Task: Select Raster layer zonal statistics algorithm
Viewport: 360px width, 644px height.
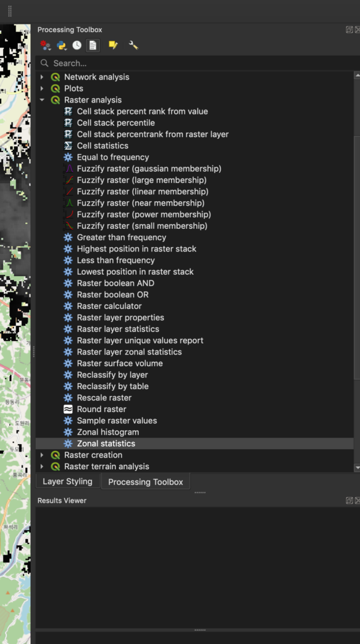Action: (x=129, y=352)
